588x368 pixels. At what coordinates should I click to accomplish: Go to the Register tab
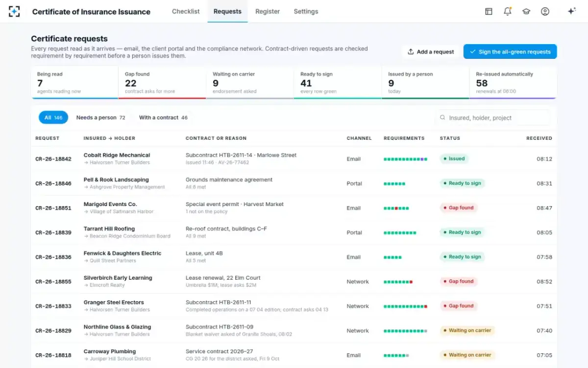pyautogui.click(x=268, y=11)
